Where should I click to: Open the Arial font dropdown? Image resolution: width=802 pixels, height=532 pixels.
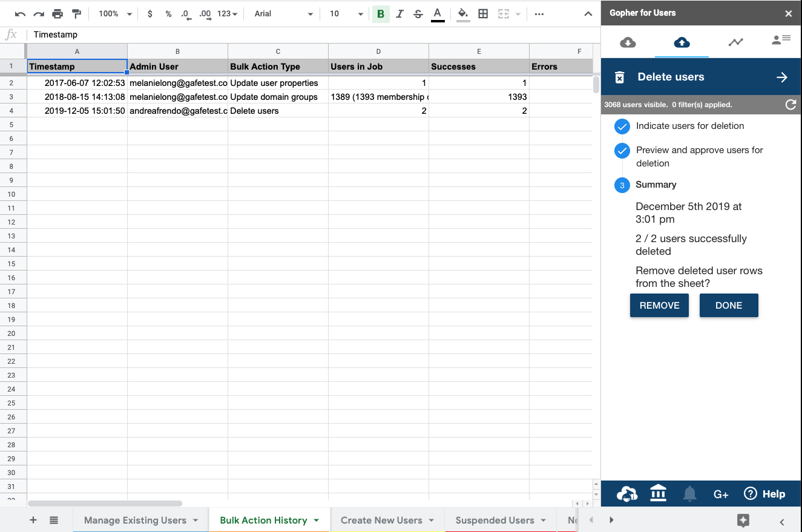(283, 14)
